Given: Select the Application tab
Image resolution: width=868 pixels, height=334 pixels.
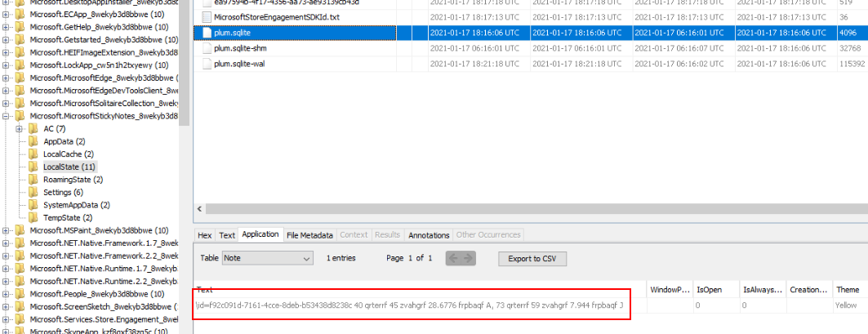Looking at the screenshot, I should coord(260,234).
